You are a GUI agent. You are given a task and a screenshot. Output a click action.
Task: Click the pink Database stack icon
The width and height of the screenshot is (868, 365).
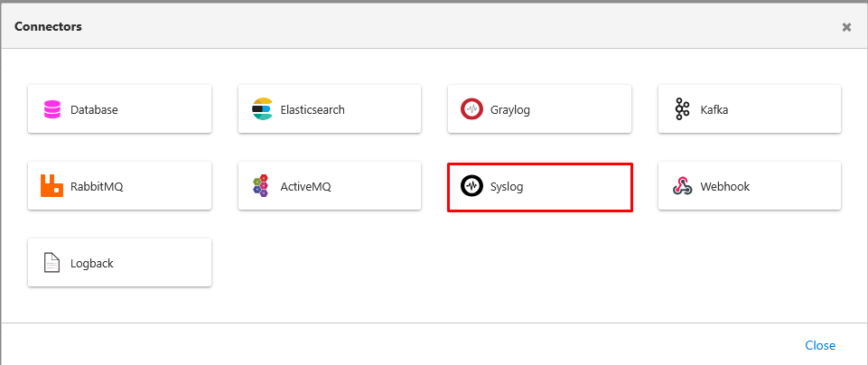(52, 110)
